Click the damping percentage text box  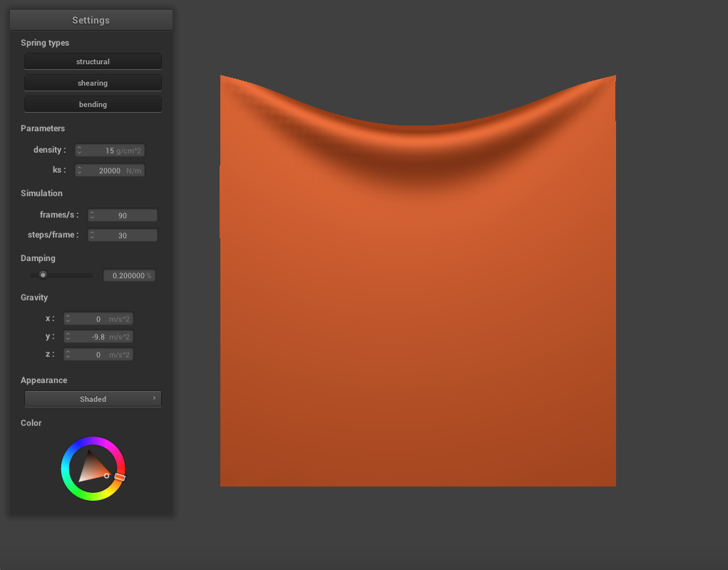point(129,275)
